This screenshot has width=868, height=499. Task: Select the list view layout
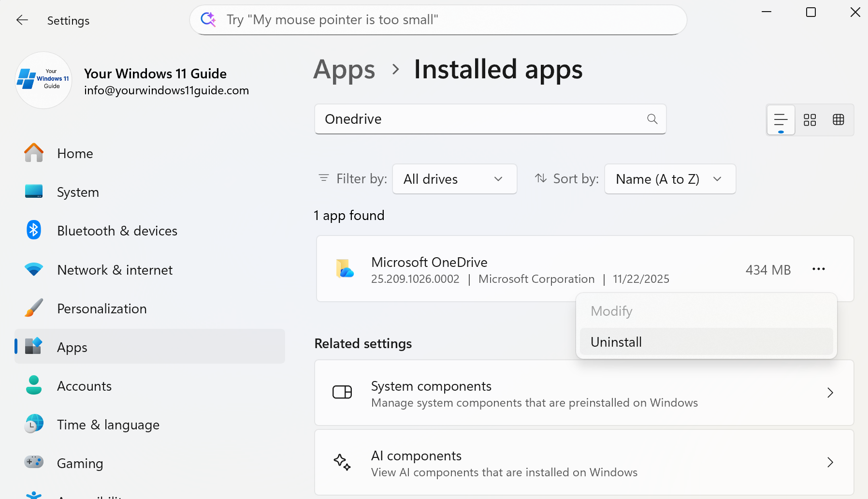click(780, 118)
